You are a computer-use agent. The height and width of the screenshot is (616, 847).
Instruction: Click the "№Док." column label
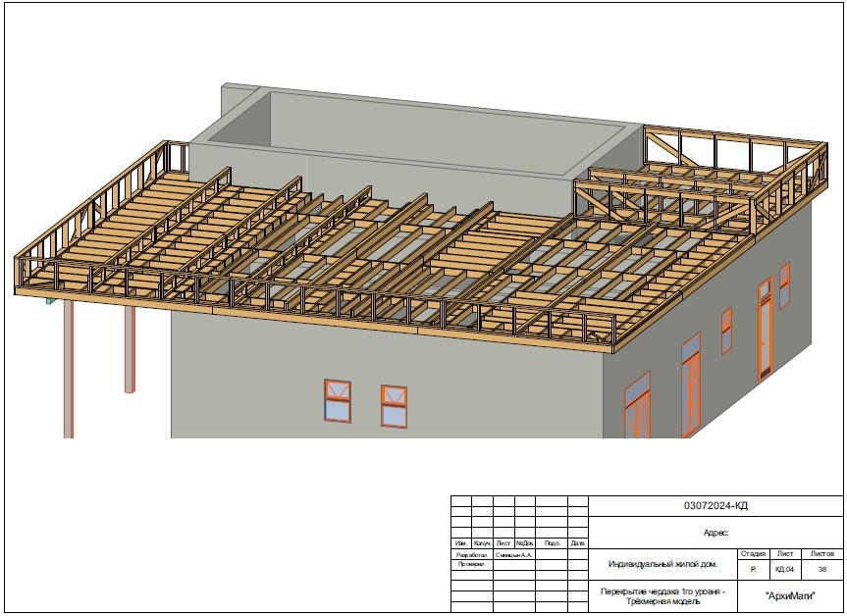coord(524,543)
